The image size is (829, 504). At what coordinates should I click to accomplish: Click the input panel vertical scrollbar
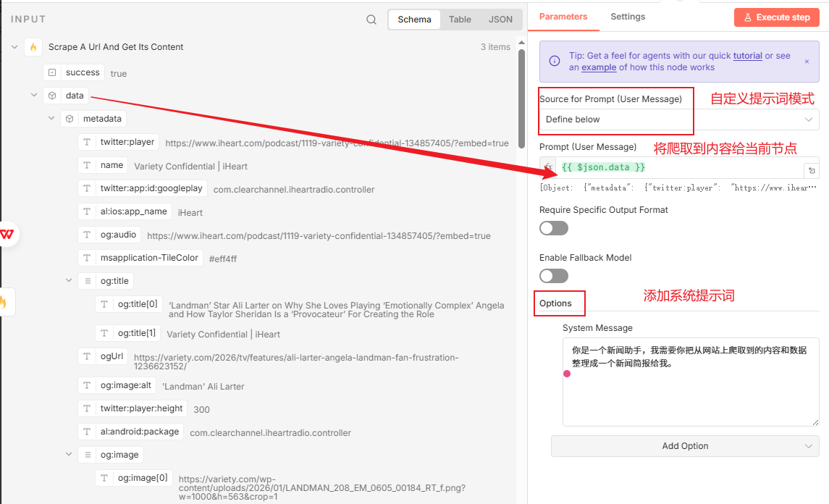tap(521, 98)
